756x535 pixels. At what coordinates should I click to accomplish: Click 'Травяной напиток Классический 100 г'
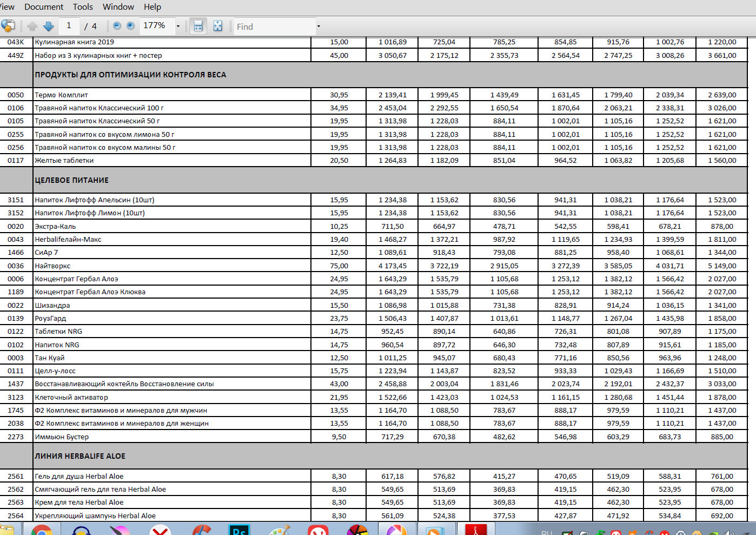pos(99,108)
